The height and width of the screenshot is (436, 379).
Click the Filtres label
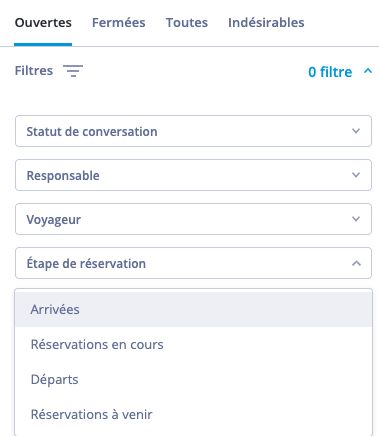pos(34,71)
